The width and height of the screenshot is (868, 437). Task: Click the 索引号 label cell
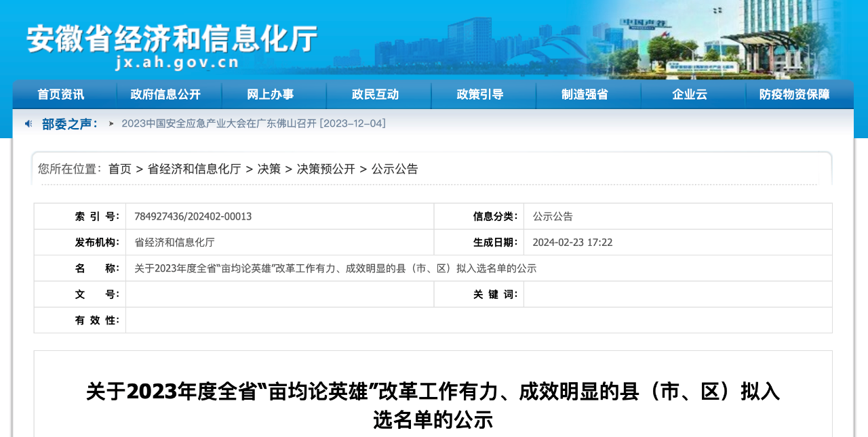80,217
